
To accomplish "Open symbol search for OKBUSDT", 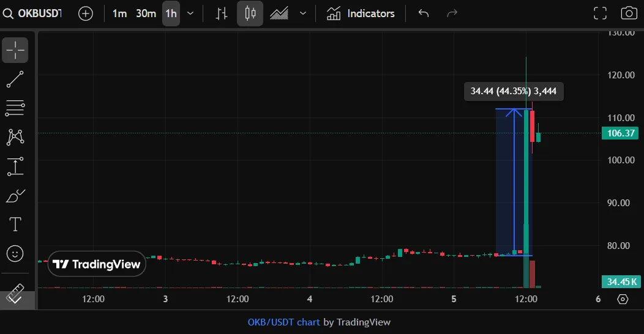I will pos(32,13).
